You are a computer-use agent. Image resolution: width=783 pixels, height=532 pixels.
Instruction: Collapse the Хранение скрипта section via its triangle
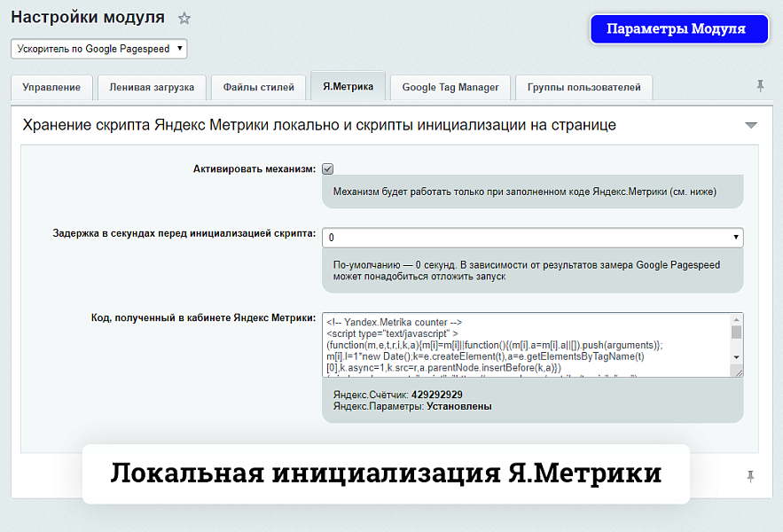coord(750,124)
